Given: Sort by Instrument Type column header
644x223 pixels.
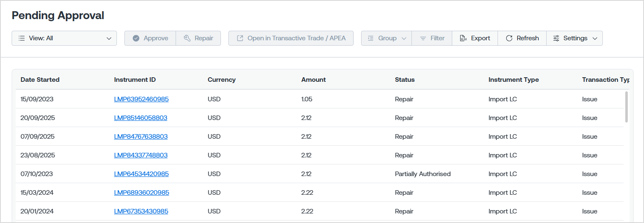Looking at the screenshot, I should click(x=514, y=80).
